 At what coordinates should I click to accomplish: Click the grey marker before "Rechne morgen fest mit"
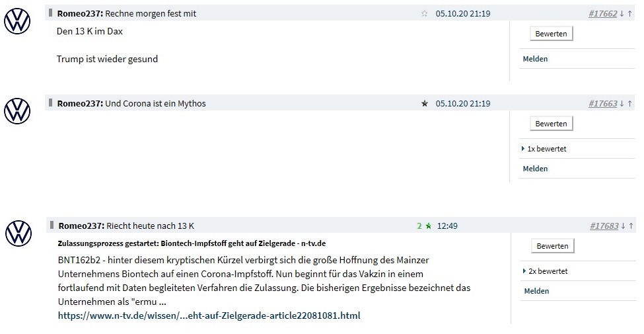point(51,13)
